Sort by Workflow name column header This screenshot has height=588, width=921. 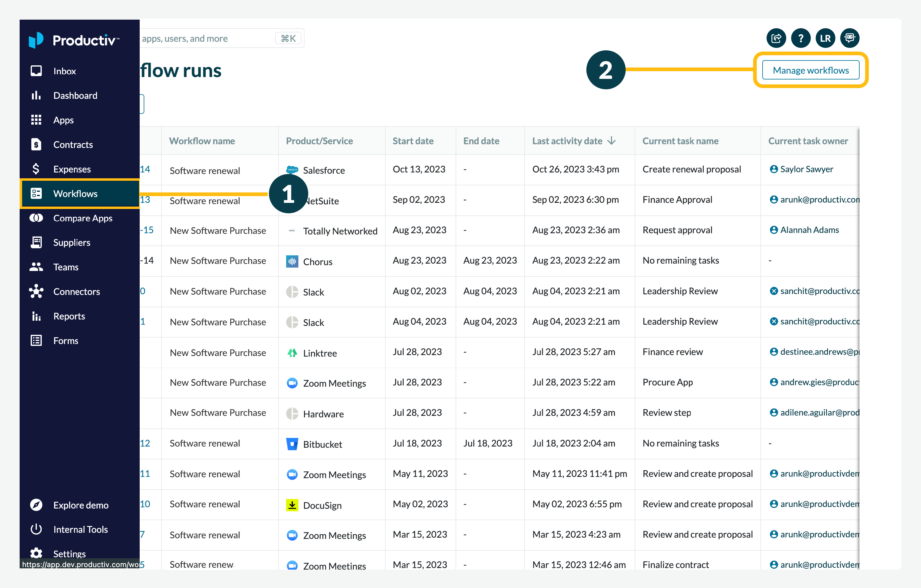tap(202, 141)
